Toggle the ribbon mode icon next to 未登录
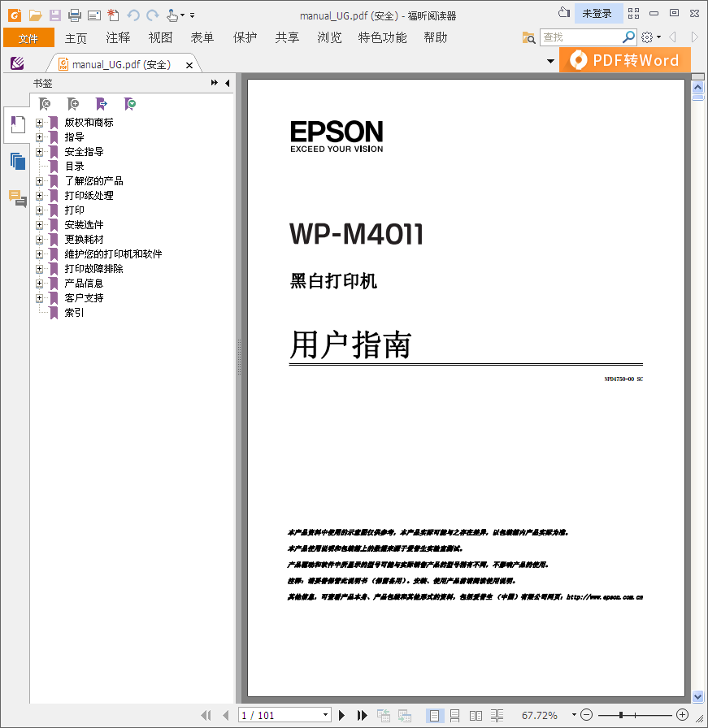 click(634, 14)
